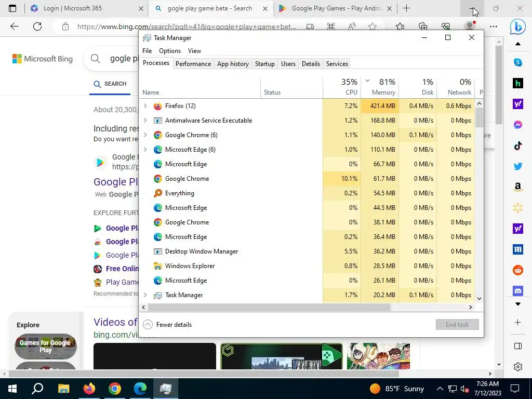This screenshot has width=532, height=399.
Task: Switch to Login Microsoft 365 browser tab
Action: (86, 8)
